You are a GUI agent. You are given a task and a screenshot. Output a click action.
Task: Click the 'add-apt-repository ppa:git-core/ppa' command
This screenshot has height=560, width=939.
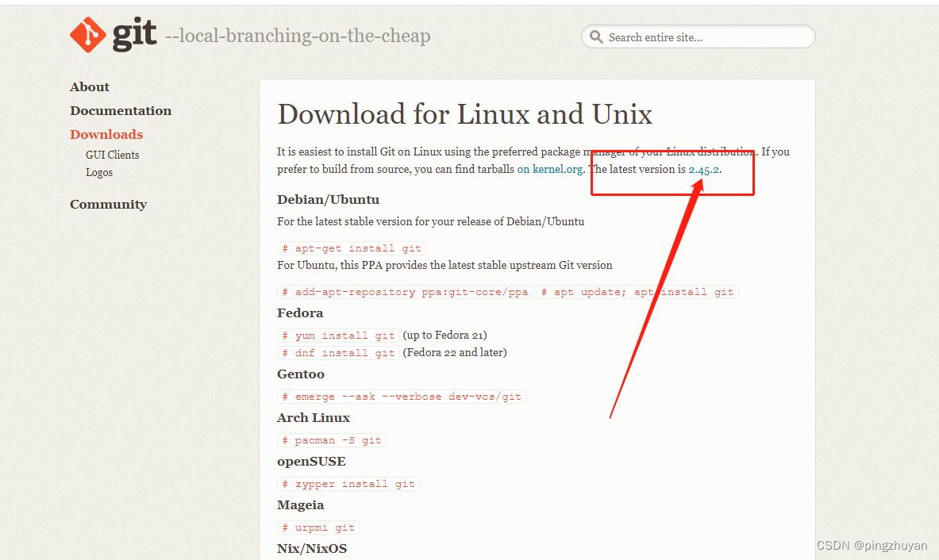(406, 292)
